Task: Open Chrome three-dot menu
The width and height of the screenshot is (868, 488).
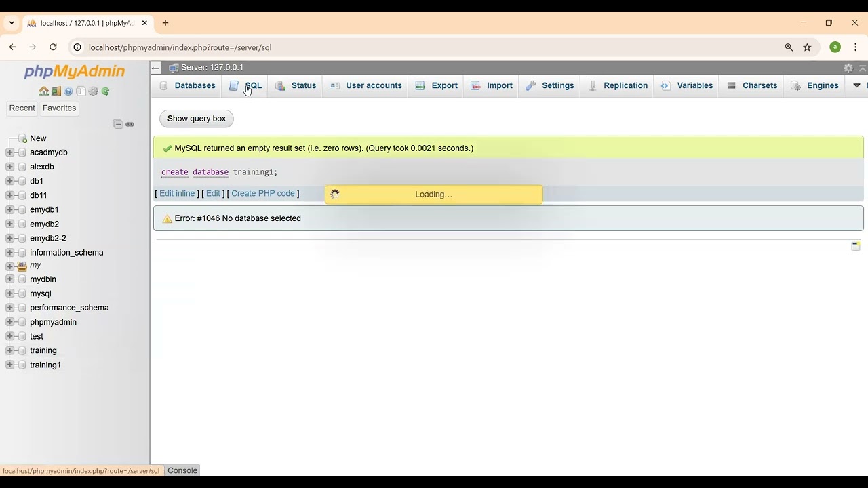Action: [856, 47]
